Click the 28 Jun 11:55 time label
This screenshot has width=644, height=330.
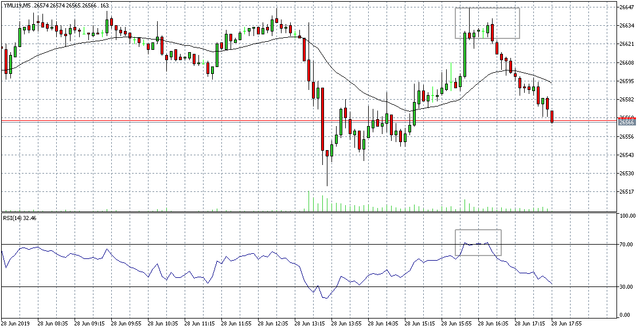pyautogui.click(x=236, y=323)
